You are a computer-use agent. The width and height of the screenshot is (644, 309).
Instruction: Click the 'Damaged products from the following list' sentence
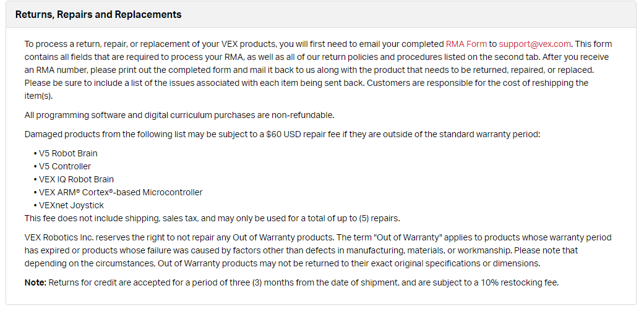(x=282, y=134)
